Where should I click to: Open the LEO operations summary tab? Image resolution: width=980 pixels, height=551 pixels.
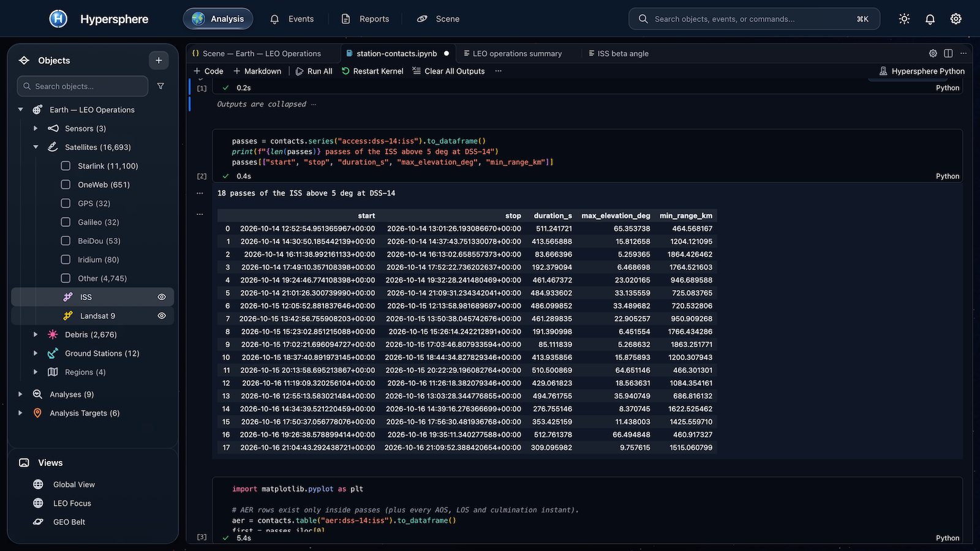tap(513, 53)
